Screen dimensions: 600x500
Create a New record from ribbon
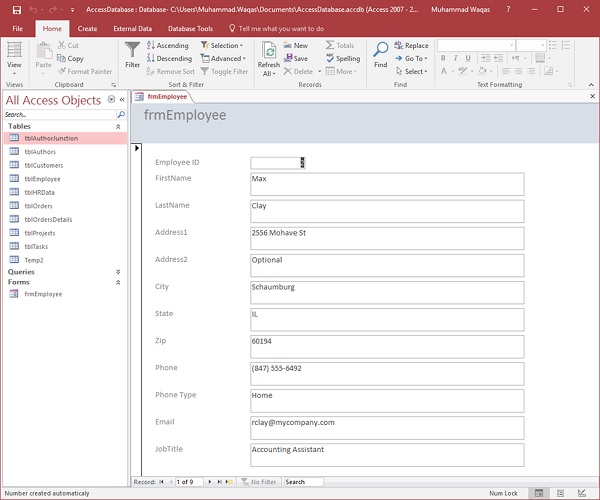(296, 45)
